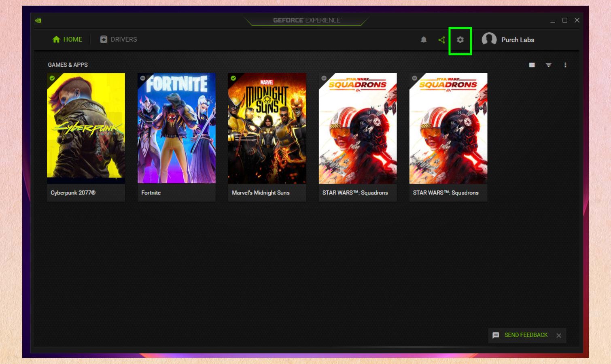Click the feedback chat bubble icon
Screen dimensions: 611x364
pos(496,335)
